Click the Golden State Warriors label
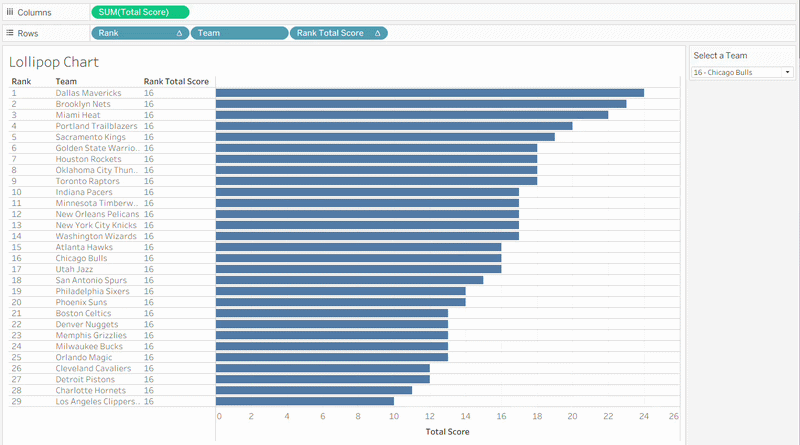The width and height of the screenshot is (800, 445). [x=97, y=148]
